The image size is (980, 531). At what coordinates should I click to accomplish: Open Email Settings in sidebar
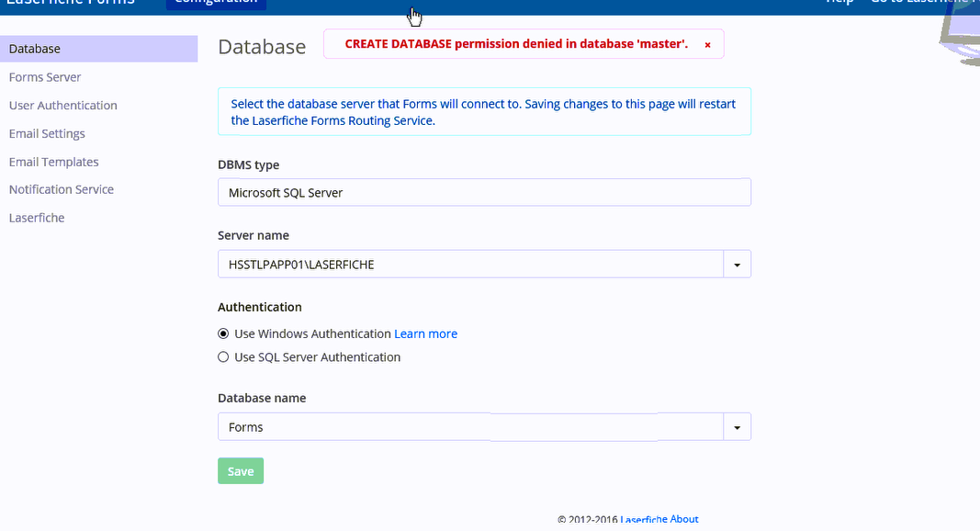[47, 134]
